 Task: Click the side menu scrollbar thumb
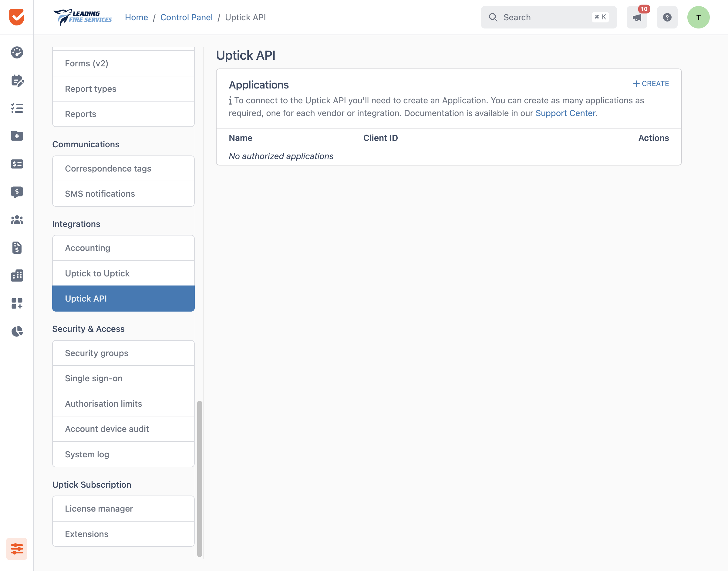[x=199, y=479]
